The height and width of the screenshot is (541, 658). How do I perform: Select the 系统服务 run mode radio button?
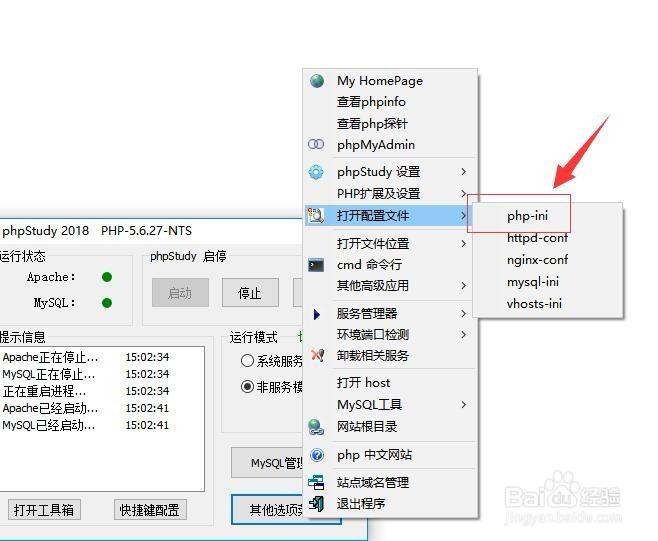click(248, 361)
